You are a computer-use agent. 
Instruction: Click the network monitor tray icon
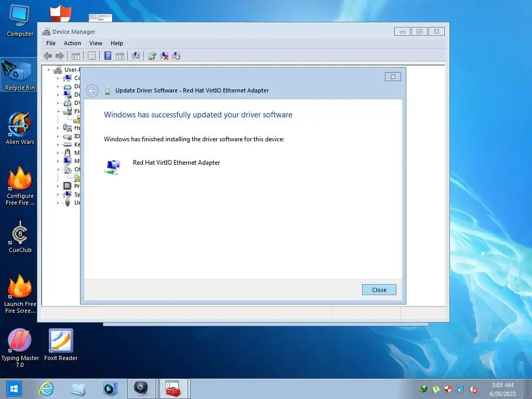[461, 389]
